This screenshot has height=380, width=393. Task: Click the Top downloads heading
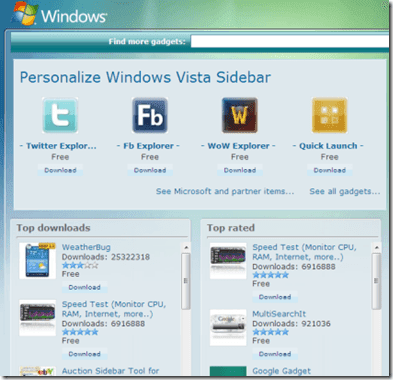tap(53, 228)
